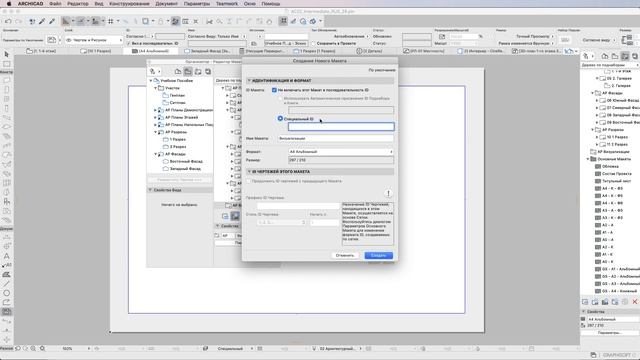Click the Apple menu icon
640x360 pixels.
(9, 4)
